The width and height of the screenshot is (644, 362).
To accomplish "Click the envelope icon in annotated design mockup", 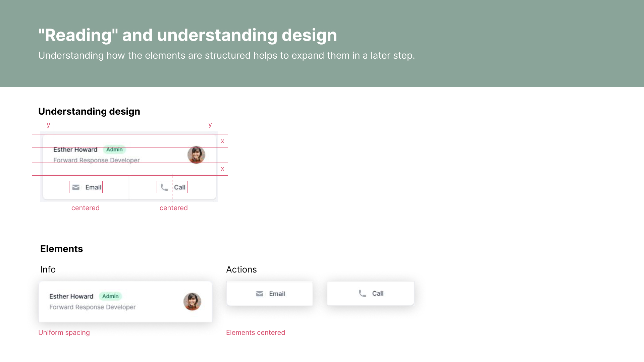I will point(76,187).
